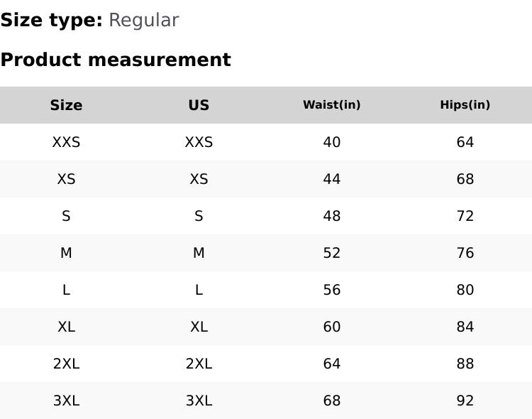Click the US column header
Image resolution: width=532 pixels, height=419 pixels.
pyautogui.click(x=199, y=105)
